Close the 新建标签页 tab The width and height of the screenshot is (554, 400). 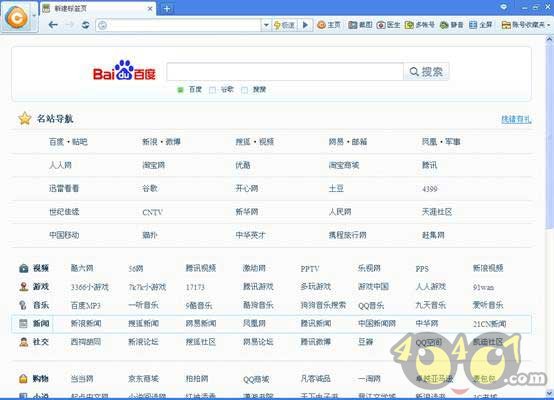pyautogui.click(x=150, y=8)
